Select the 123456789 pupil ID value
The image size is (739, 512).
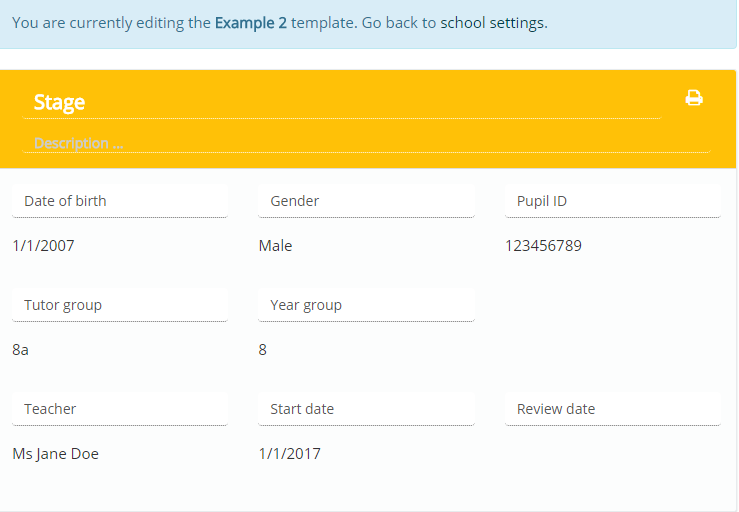(543, 246)
